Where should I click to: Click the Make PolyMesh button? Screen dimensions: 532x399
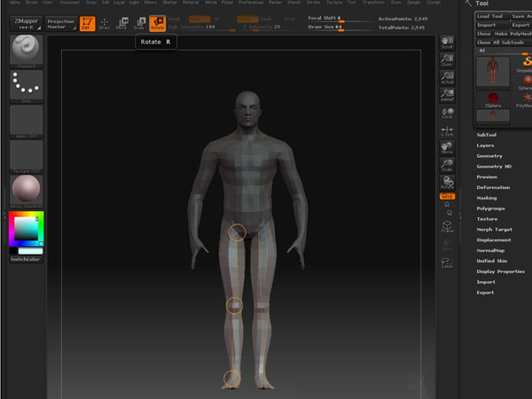point(512,34)
